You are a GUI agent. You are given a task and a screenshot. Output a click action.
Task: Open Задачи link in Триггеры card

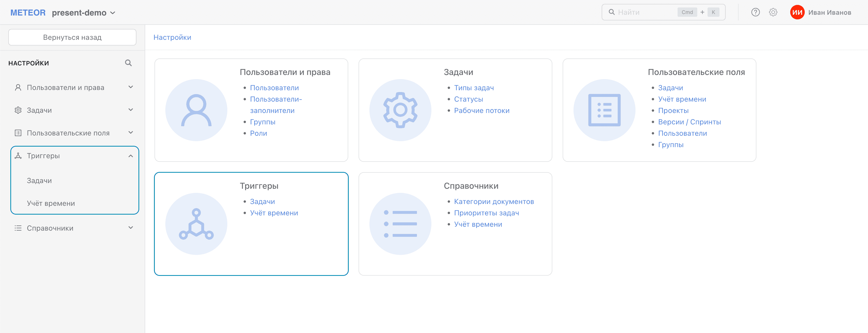(262, 201)
